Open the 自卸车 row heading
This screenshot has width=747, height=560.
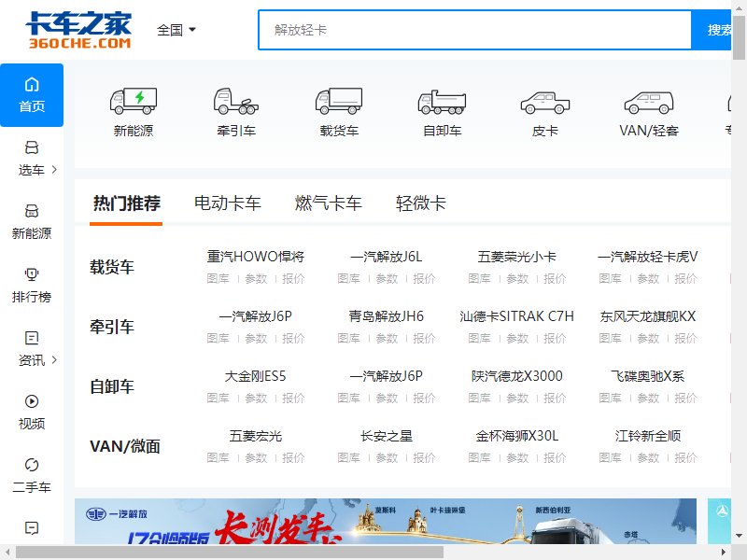[112, 386]
